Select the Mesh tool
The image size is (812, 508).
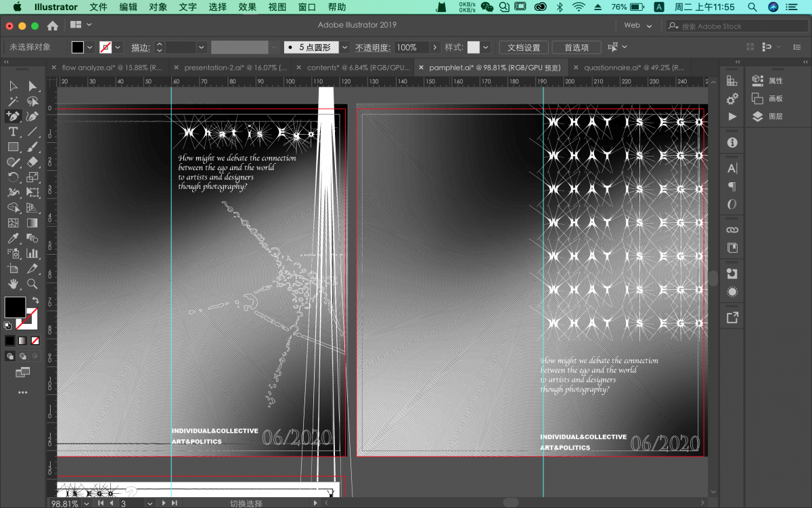[x=13, y=223]
